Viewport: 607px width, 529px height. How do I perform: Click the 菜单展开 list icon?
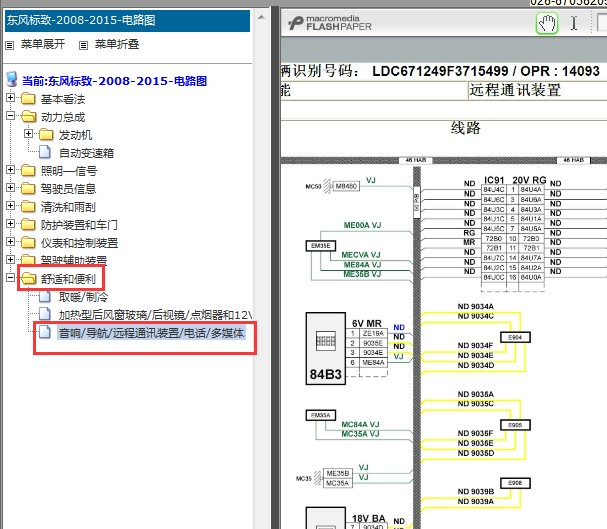(x=9, y=45)
